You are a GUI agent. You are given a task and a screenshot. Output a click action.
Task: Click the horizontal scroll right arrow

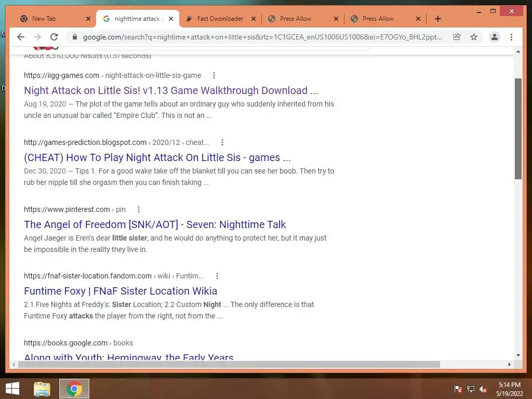(x=509, y=364)
